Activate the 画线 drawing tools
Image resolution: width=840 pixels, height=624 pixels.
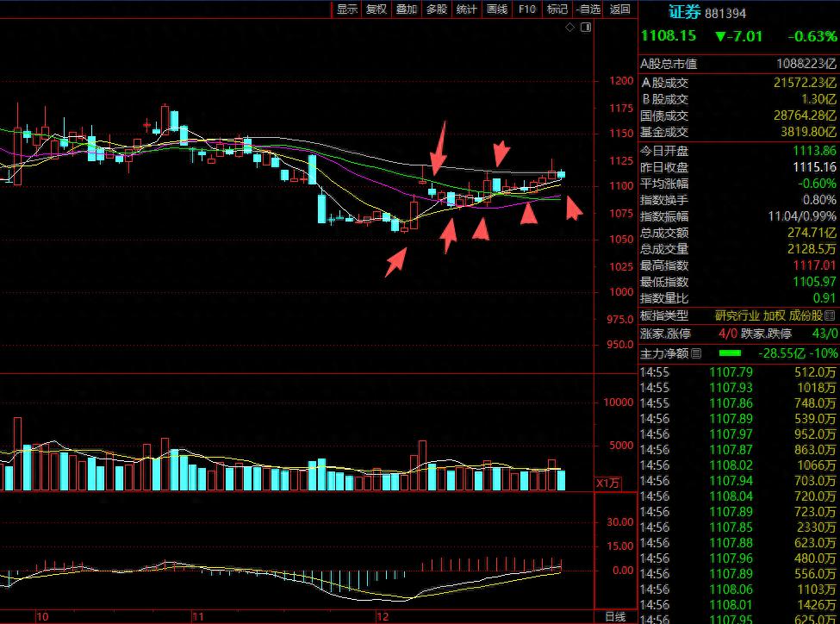coord(496,9)
